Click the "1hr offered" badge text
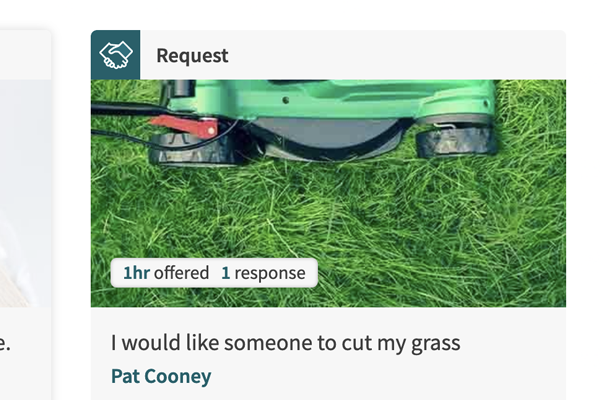This screenshot has width=600, height=400. [x=166, y=273]
